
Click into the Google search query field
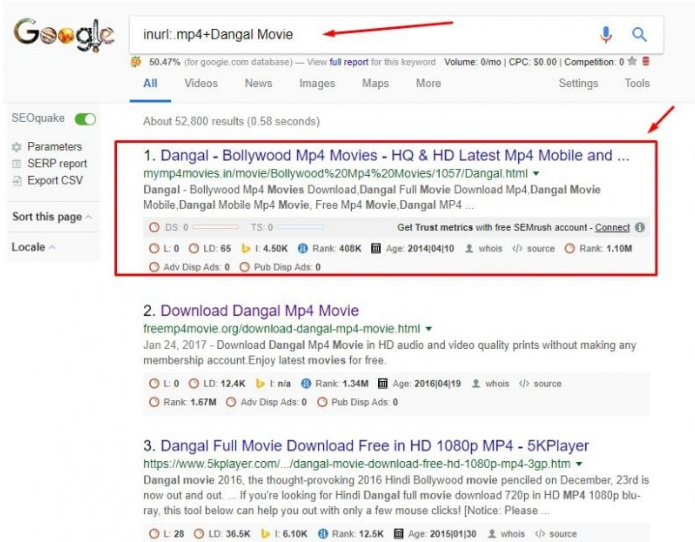click(363, 35)
